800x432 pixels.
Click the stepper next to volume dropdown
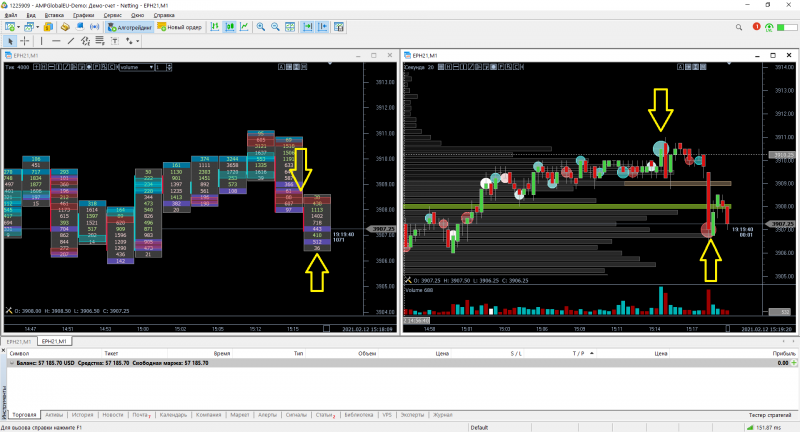[x=169, y=67]
